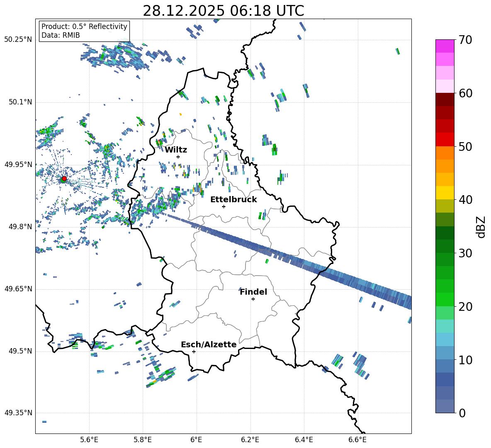Pick the magenta swatch at top of colorbar
The image size is (491, 448).
click(445, 46)
